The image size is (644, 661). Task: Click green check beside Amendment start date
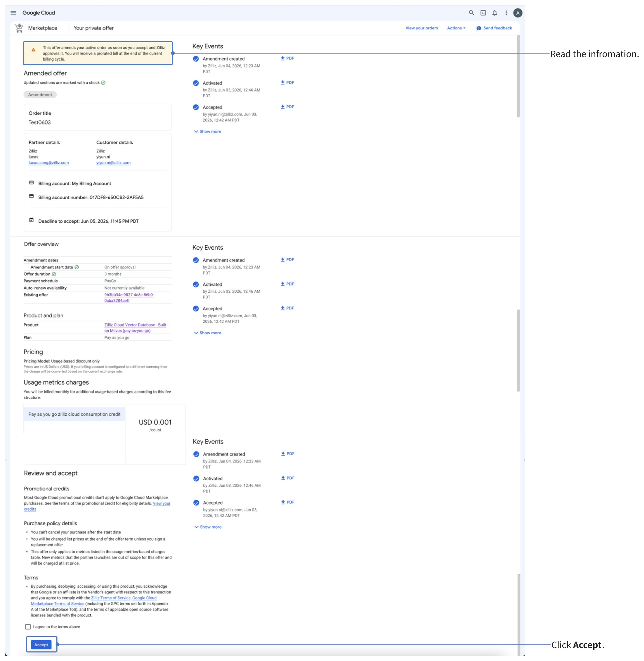point(76,267)
